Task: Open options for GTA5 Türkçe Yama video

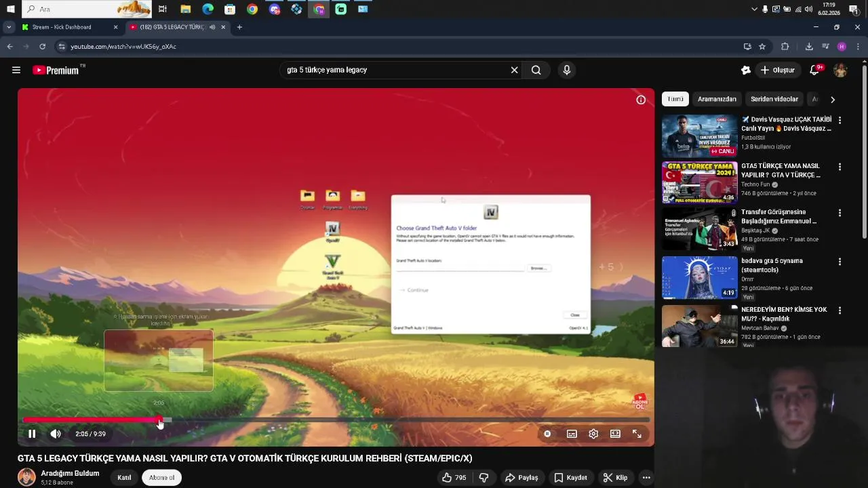Action: (840, 167)
